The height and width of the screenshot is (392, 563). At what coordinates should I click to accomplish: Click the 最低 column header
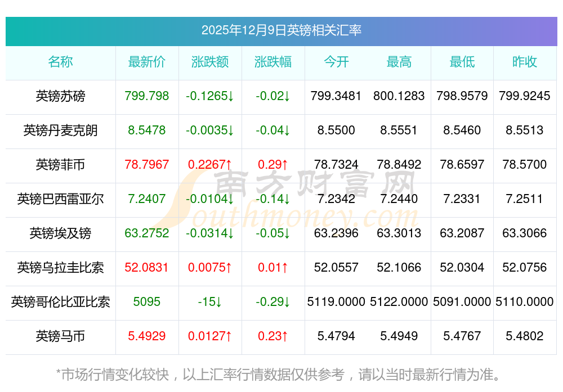(462, 62)
